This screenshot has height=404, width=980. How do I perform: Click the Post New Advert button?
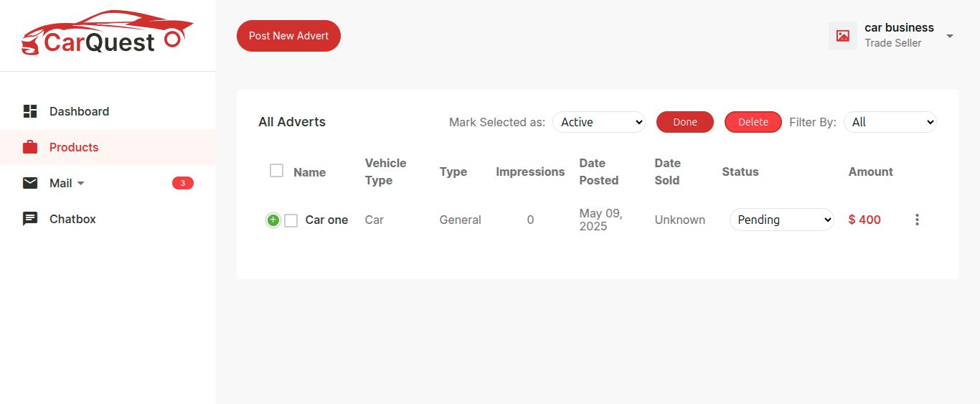pyautogui.click(x=288, y=36)
